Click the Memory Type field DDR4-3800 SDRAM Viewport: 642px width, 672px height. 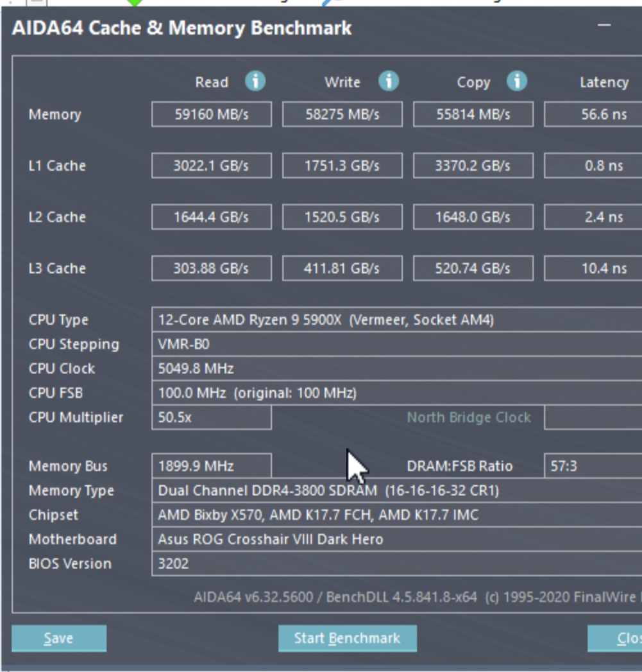click(397, 490)
